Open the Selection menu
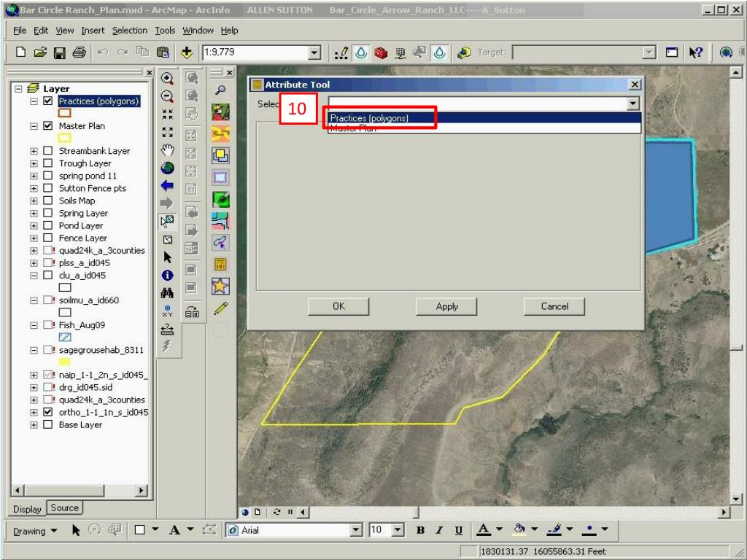 [130, 31]
